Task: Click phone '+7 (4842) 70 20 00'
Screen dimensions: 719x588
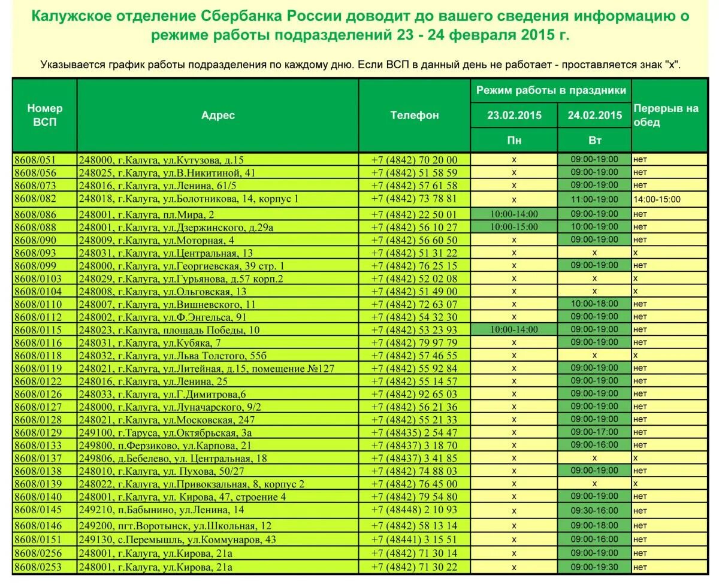Action: (x=415, y=160)
